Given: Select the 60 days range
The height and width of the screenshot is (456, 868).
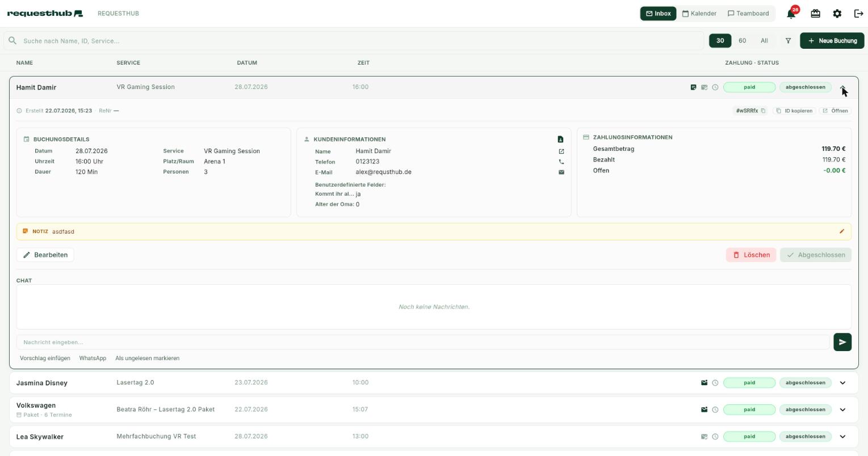Looking at the screenshot, I should pyautogui.click(x=742, y=41).
